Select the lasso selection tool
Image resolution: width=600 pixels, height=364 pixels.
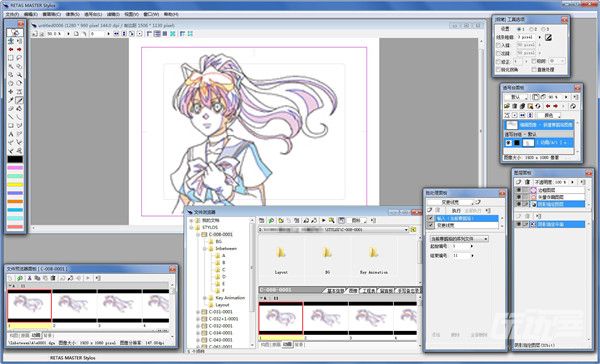coord(19,58)
